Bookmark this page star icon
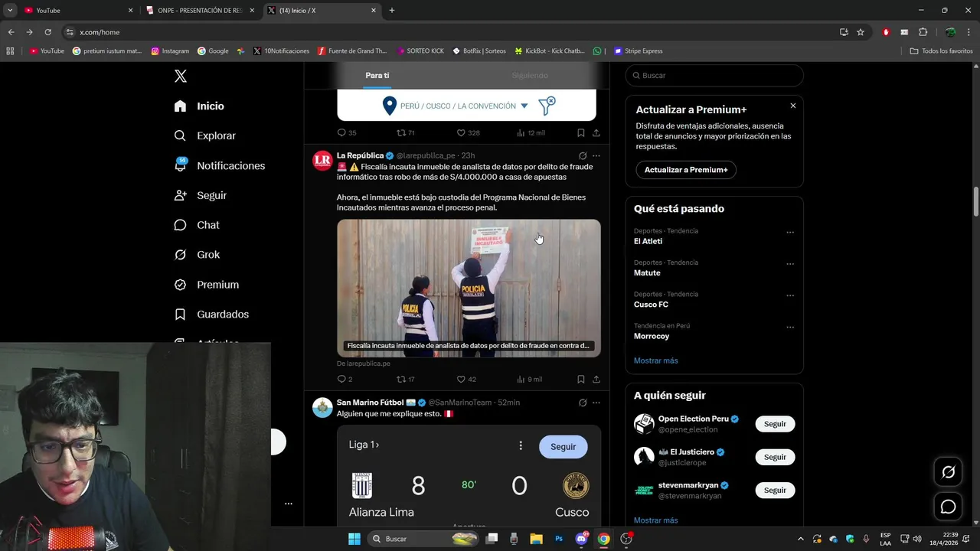This screenshot has width=980, height=551. pyautogui.click(x=861, y=32)
